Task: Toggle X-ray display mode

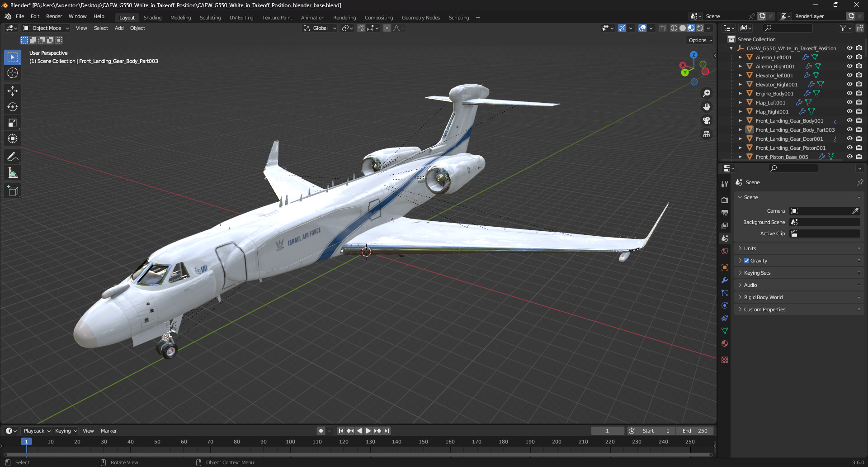Action: click(662, 28)
